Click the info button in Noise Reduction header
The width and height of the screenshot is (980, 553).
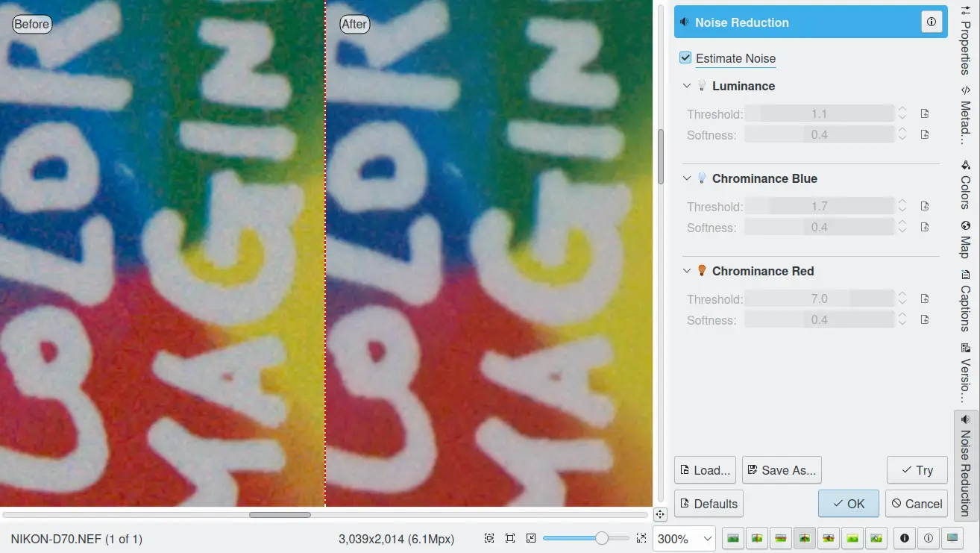[x=931, y=22]
